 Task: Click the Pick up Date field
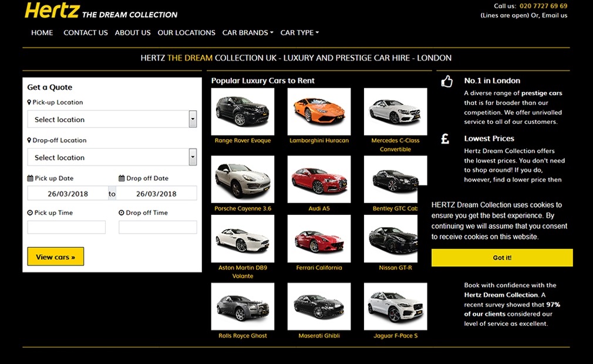68,193
